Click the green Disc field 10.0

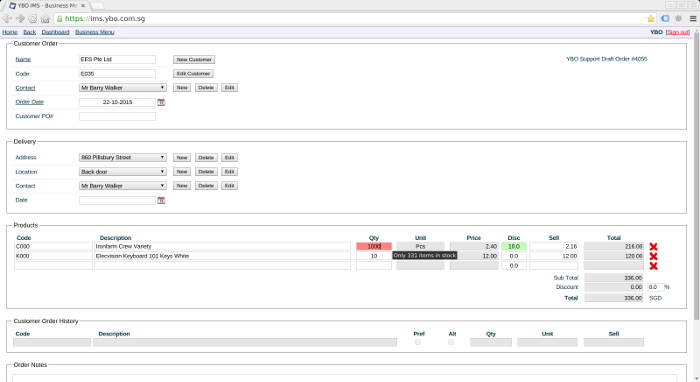[x=514, y=246]
